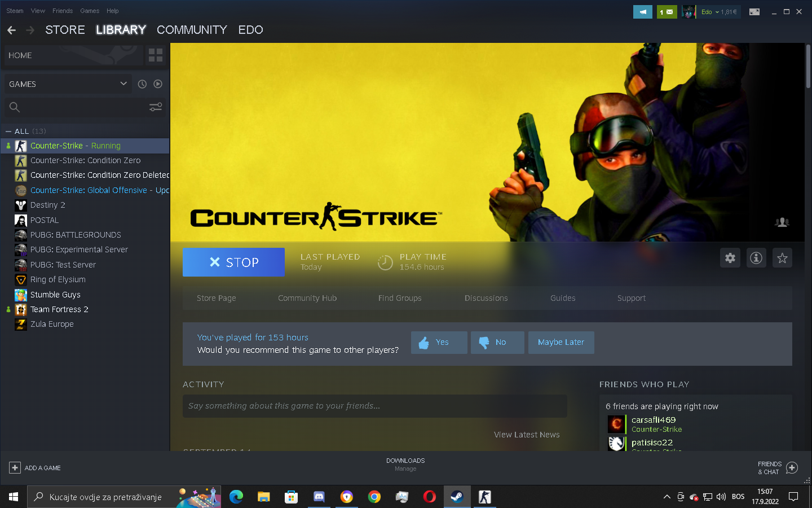
Task: Open the View Latest News link
Action: pos(527,435)
